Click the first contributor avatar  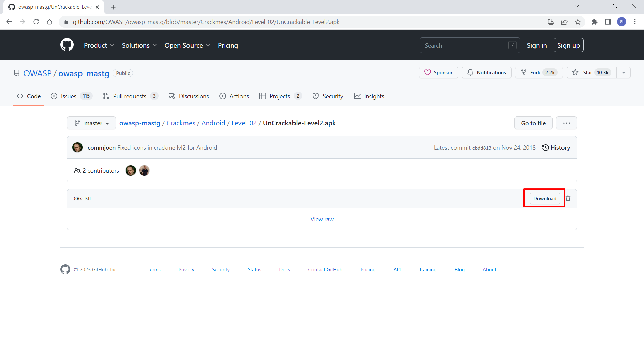pyautogui.click(x=131, y=170)
